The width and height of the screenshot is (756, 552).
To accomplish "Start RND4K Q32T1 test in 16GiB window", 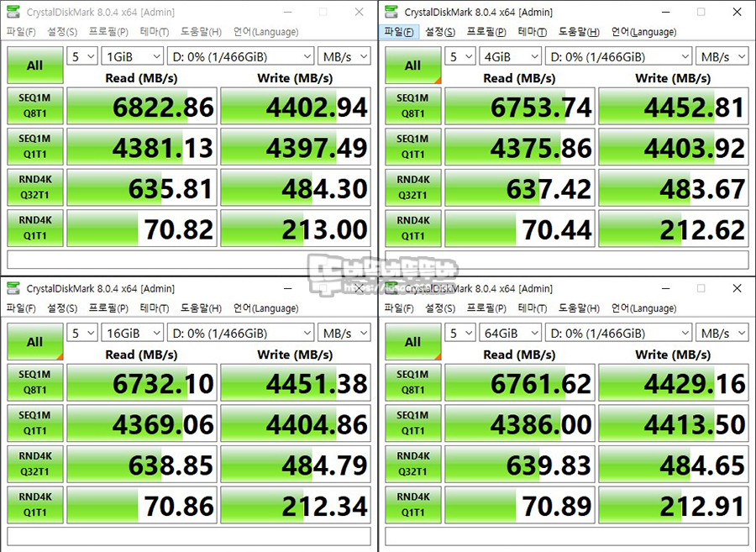I will tap(34, 464).
